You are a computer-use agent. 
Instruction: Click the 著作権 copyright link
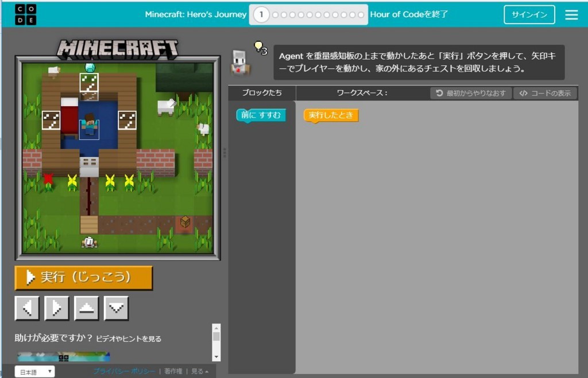pyautogui.click(x=173, y=371)
